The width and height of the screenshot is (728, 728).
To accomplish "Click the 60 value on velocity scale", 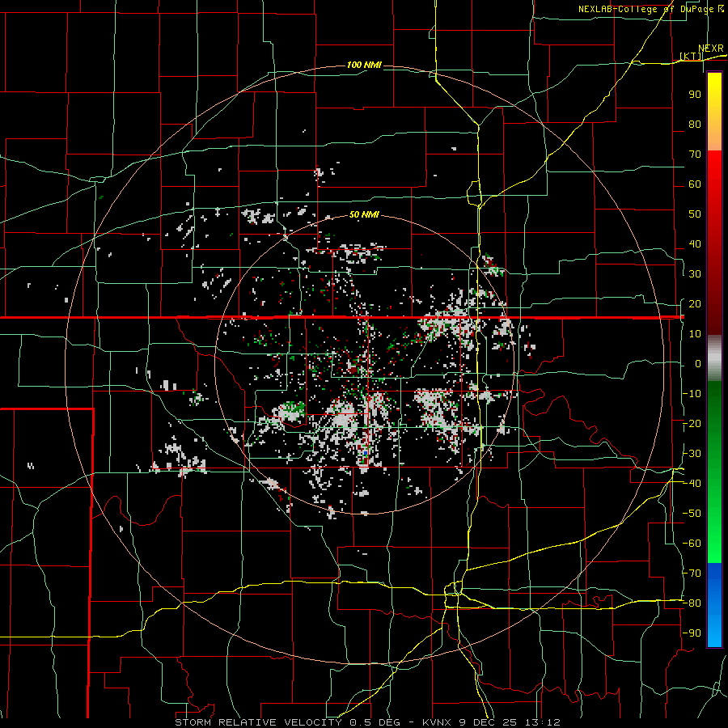I will click(x=695, y=184).
